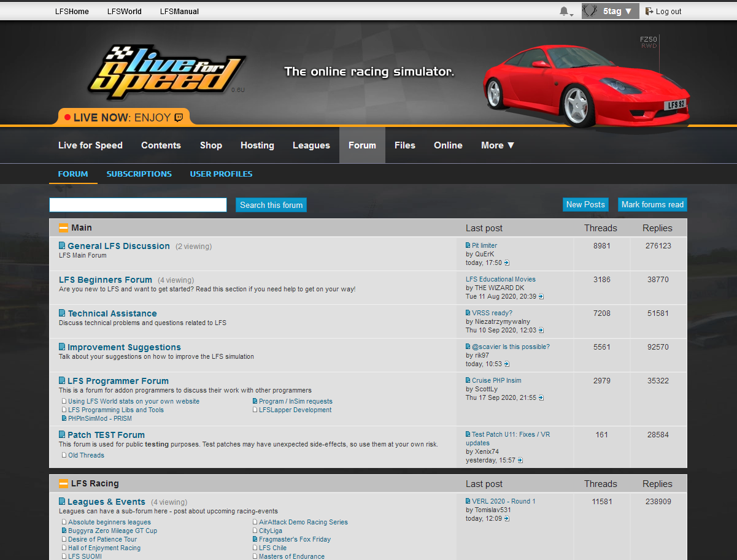Collapse the Main forum category
The height and width of the screenshot is (560, 737).
[64, 228]
